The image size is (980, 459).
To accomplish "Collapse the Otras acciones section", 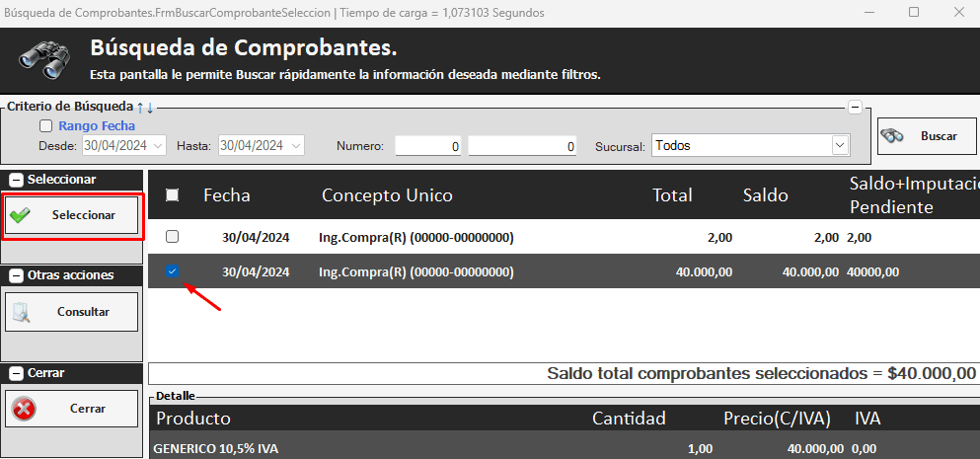I will (x=16, y=274).
